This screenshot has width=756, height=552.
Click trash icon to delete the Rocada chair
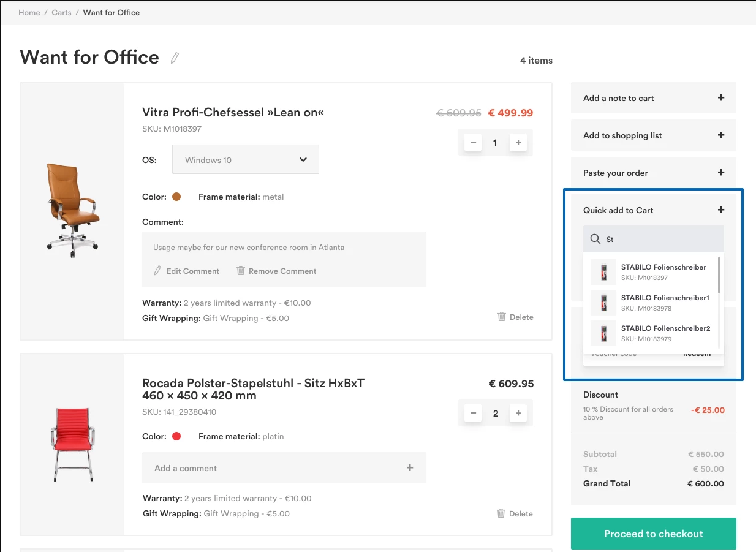coord(501,513)
